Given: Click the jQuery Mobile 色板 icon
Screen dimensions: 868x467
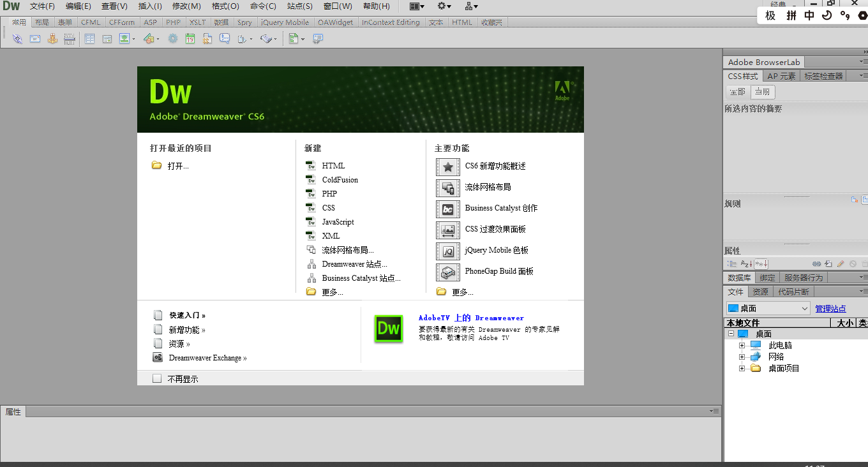Looking at the screenshot, I should [448, 251].
